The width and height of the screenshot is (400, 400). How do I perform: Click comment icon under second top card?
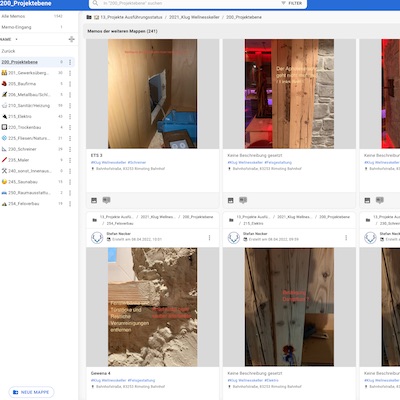click(243, 200)
